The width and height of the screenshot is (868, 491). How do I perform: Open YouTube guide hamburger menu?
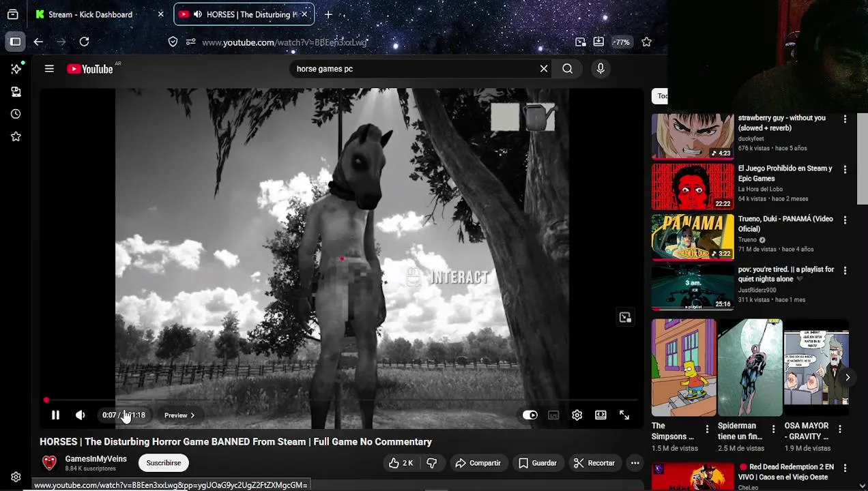pyautogui.click(x=49, y=69)
